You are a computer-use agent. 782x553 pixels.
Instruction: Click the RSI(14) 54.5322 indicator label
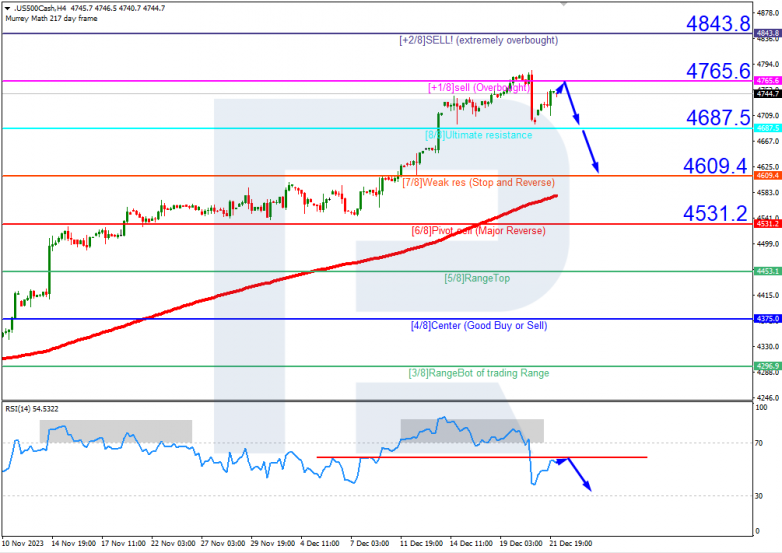pos(32,409)
